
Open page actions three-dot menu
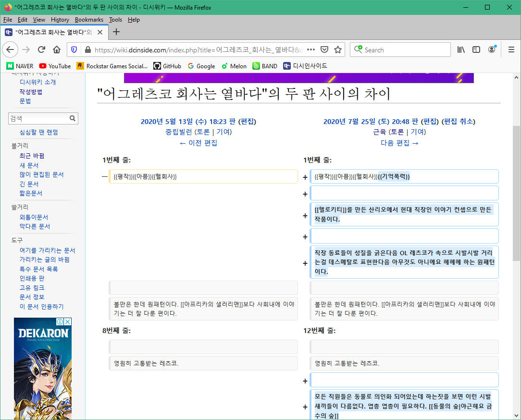point(310,49)
